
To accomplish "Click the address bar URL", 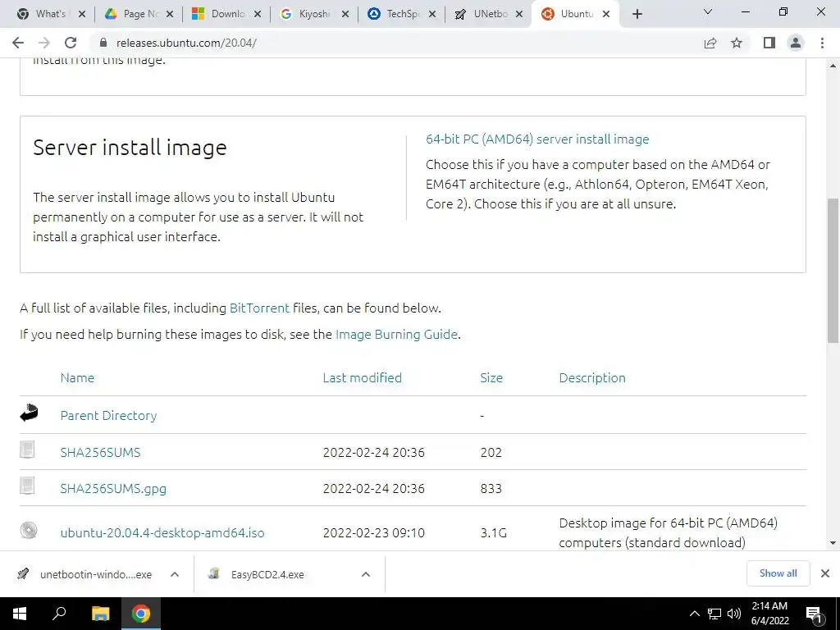I will (186, 43).
